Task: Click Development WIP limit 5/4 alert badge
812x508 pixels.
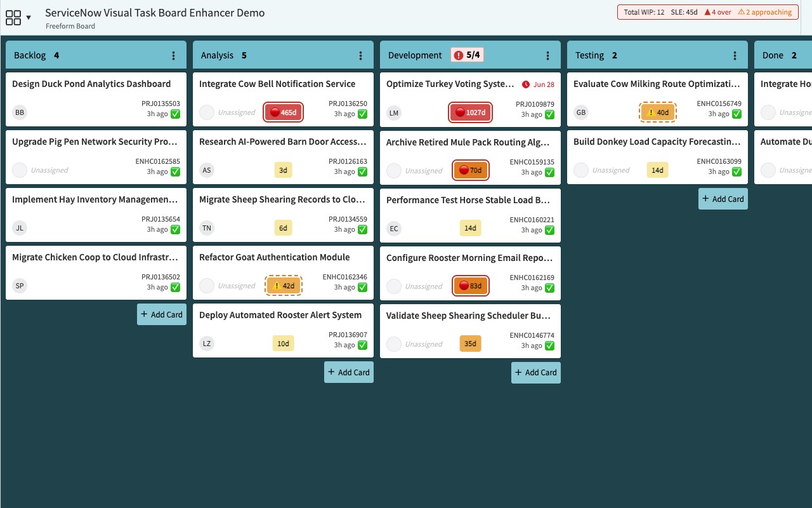Action: point(468,55)
